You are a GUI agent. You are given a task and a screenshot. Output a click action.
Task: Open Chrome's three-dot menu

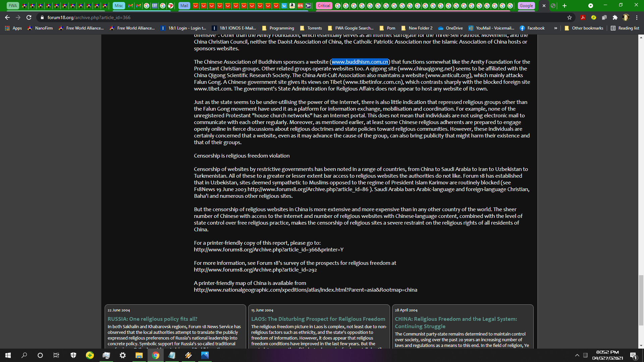637,17
